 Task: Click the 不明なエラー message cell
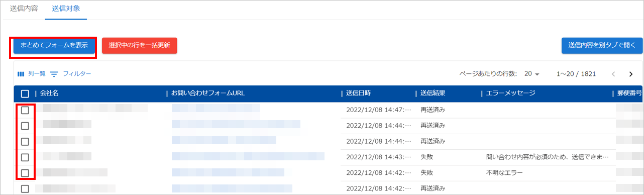click(504, 173)
